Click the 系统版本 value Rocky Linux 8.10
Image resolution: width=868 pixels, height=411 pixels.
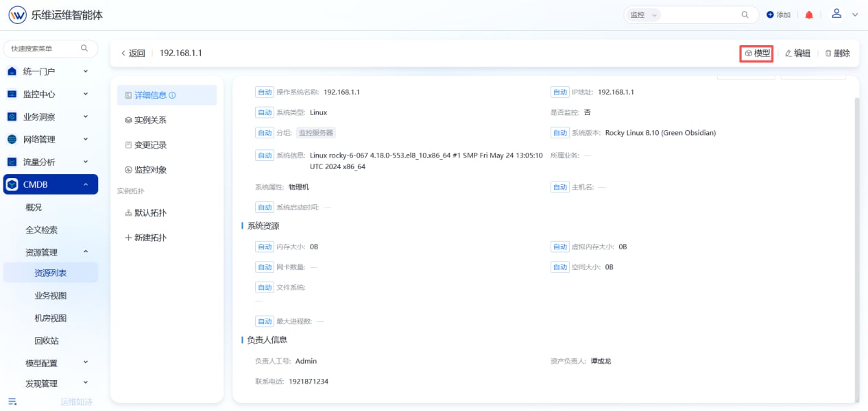click(660, 133)
